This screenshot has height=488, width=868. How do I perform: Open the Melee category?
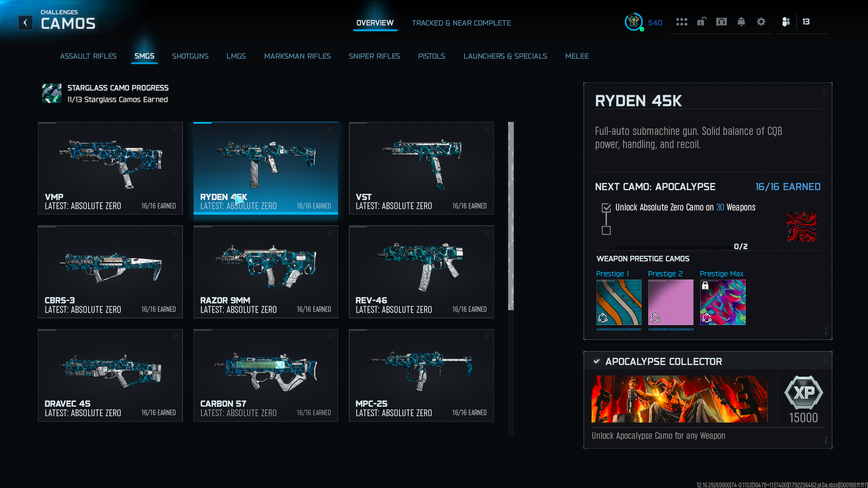click(x=577, y=56)
